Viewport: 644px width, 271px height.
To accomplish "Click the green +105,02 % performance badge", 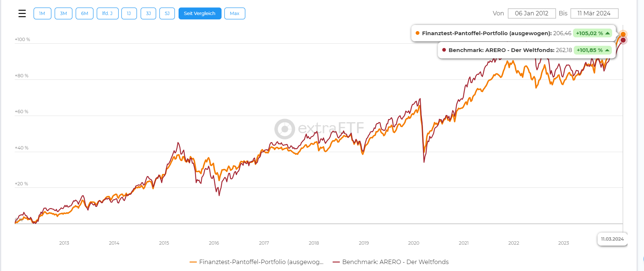I will [592, 33].
